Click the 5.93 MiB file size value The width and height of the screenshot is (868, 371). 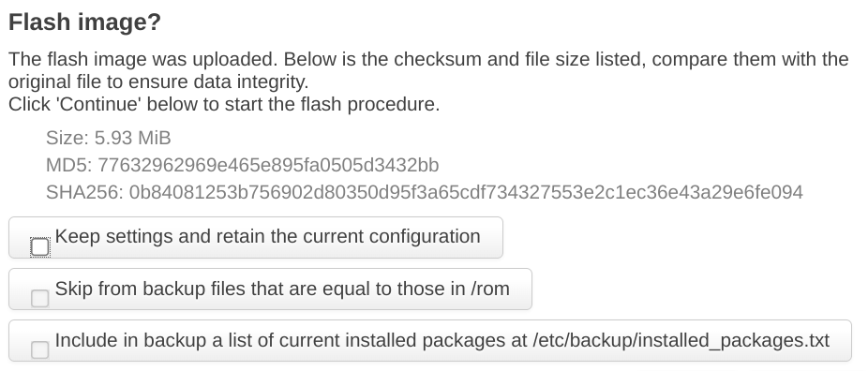click(x=133, y=138)
